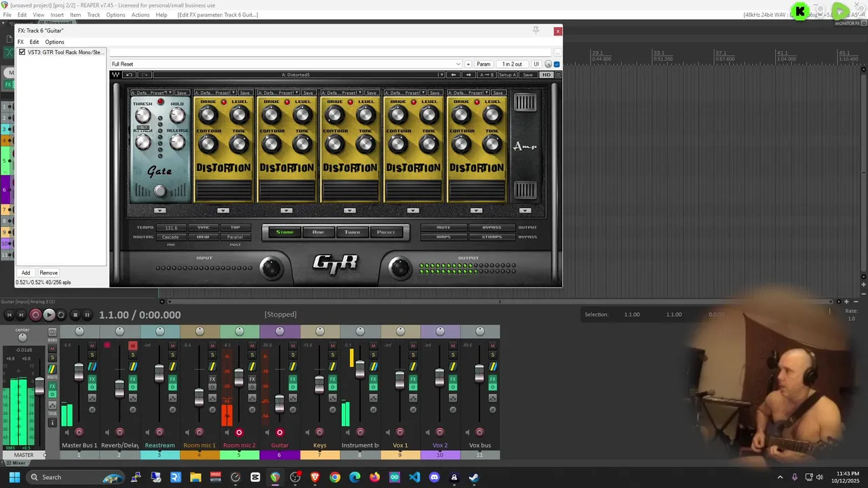This screenshot has height=488, width=868.
Task: Toggle the output Mute button in GTR
Action: [443, 228]
